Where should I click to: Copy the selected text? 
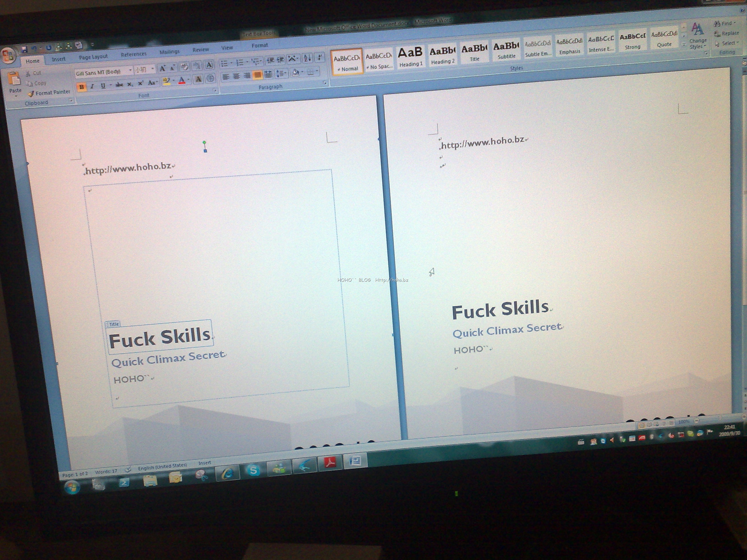click(37, 83)
